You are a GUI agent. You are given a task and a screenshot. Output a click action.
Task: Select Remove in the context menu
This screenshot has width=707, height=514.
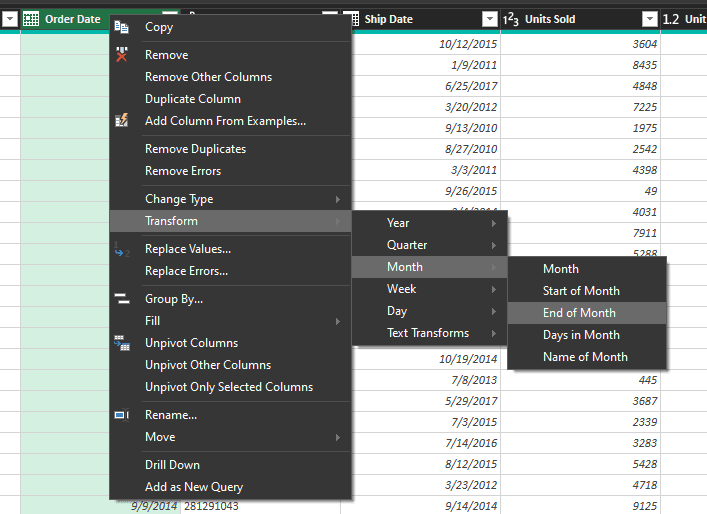[x=230, y=55]
